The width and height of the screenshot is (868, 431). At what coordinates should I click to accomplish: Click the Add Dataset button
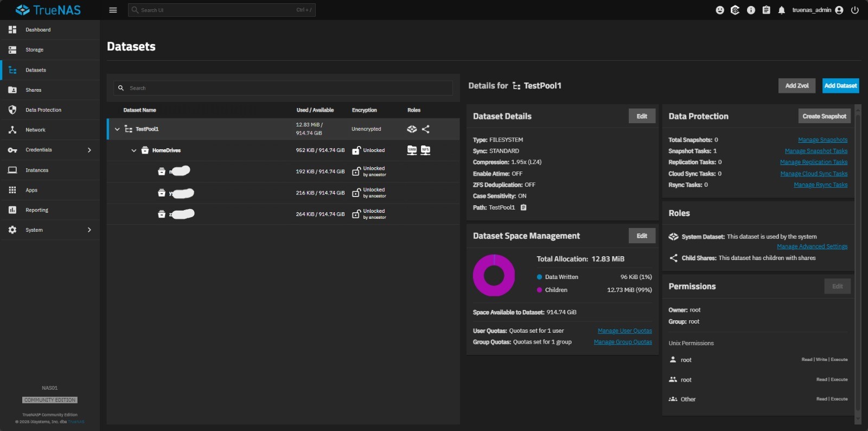(840, 86)
